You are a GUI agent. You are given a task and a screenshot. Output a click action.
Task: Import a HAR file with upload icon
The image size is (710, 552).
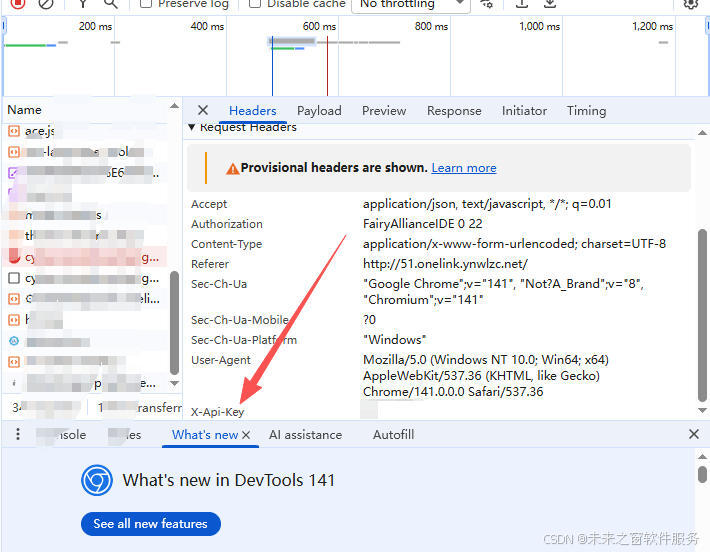522,3
